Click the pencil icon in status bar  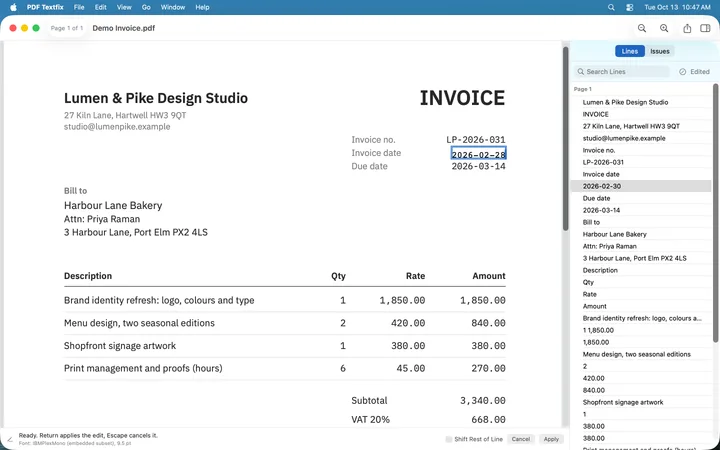tap(10, 439)
